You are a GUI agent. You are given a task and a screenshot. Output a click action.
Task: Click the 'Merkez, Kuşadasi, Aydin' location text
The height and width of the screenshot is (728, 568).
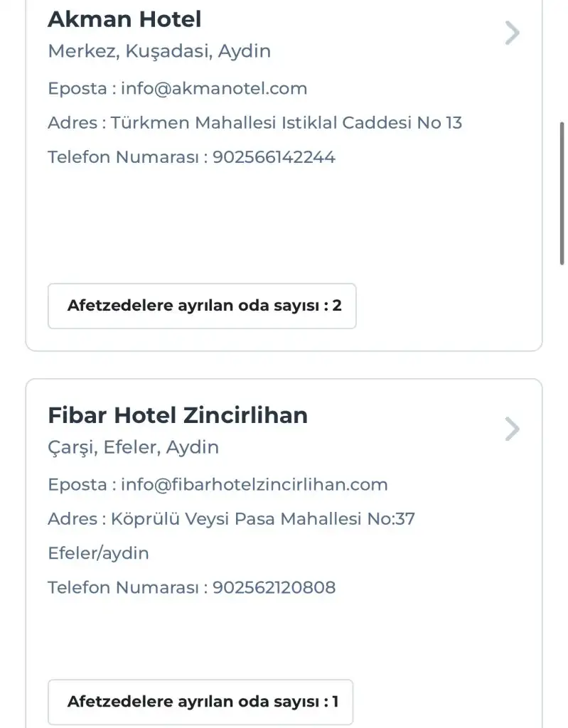[x=159, y=52]
